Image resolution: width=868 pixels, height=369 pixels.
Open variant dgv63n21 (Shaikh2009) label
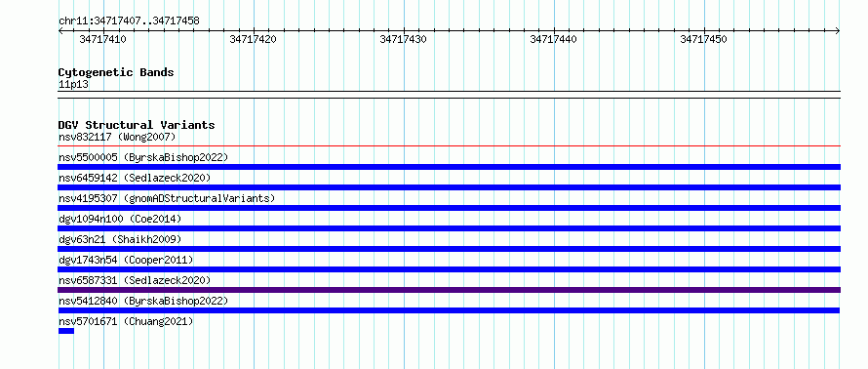pos(120,239)
